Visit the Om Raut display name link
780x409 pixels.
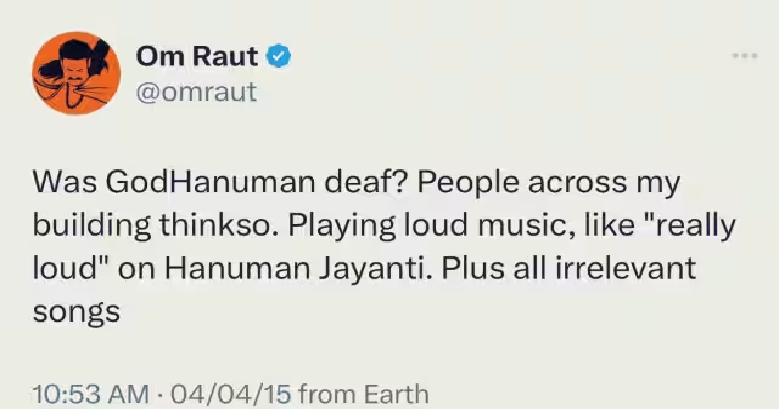click(197, 56)
